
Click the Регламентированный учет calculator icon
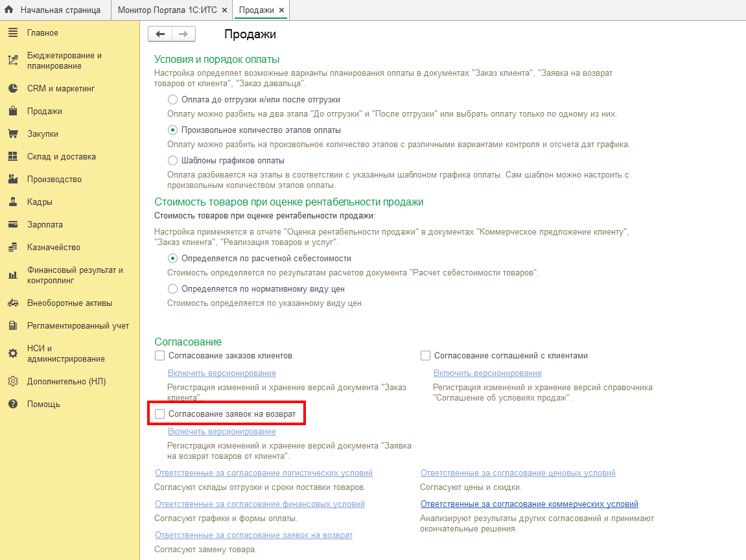(x=13, y=325)
